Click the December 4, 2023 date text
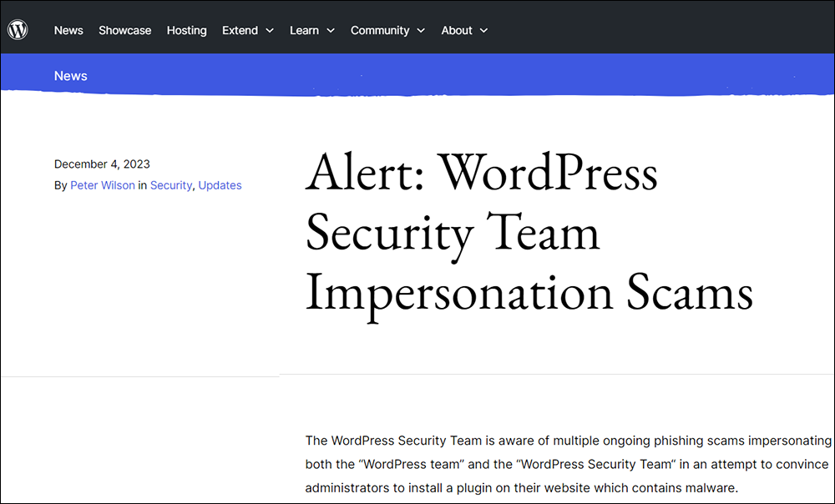Image resolution: width=835 pixels, height=504 pixels. point(102,164)
